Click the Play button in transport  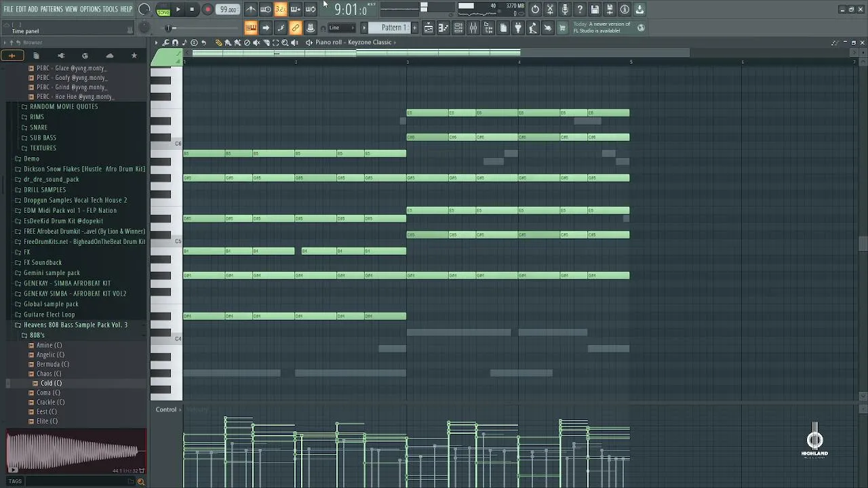click(178, 9)
